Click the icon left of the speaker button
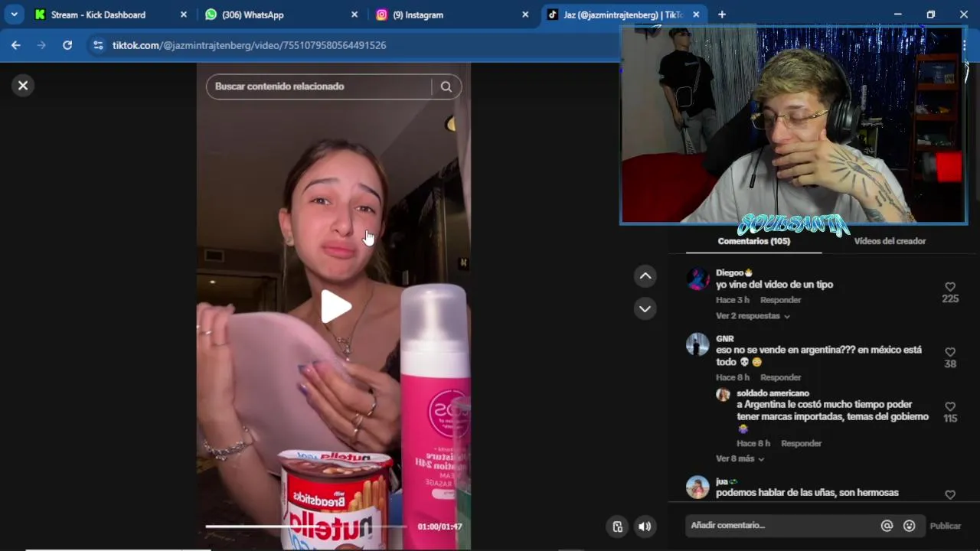The image size is (980, 551). point(618,527)
